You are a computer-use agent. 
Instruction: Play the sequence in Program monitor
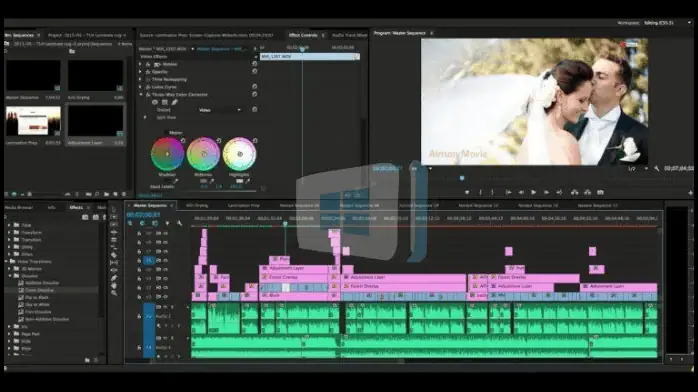coord(533,192)
